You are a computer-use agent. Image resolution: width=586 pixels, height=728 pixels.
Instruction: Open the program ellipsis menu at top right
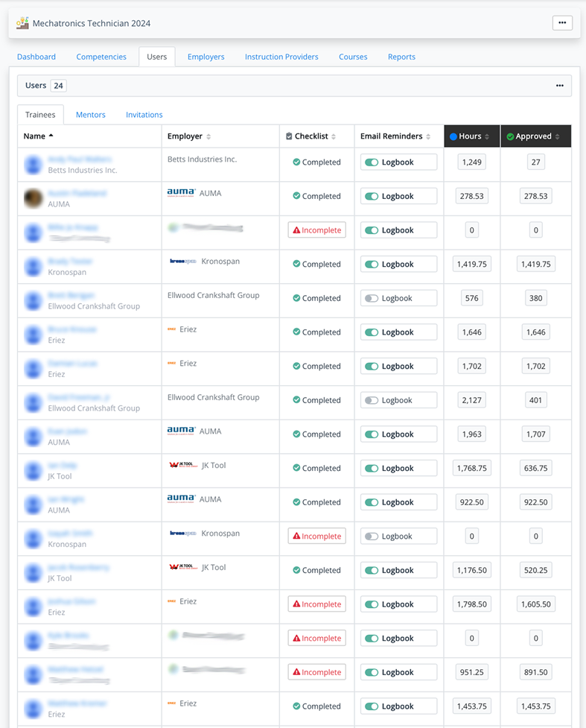pos(562,23)
